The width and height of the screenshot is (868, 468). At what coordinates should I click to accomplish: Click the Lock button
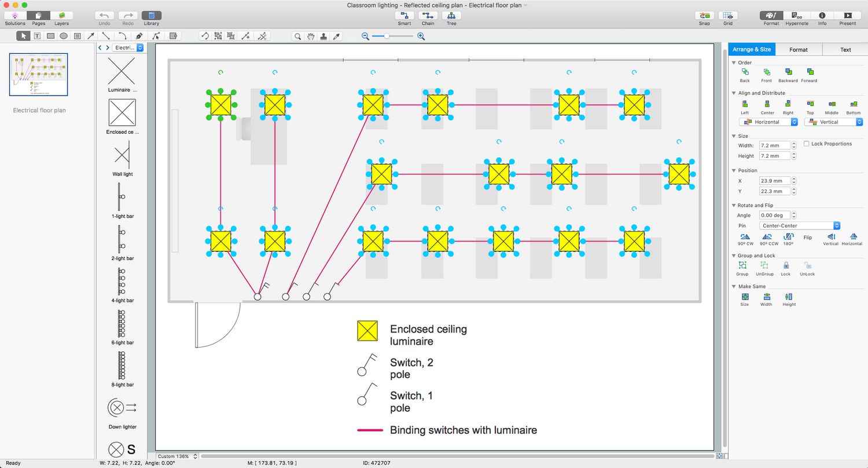[785, 269]
